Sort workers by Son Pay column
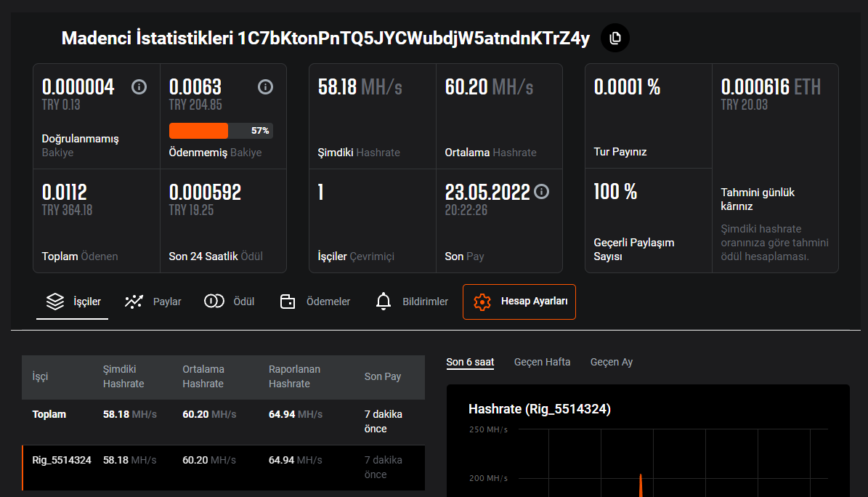This screenshot has height=497, width=868. pyautogui.click(x=383, y=376)
